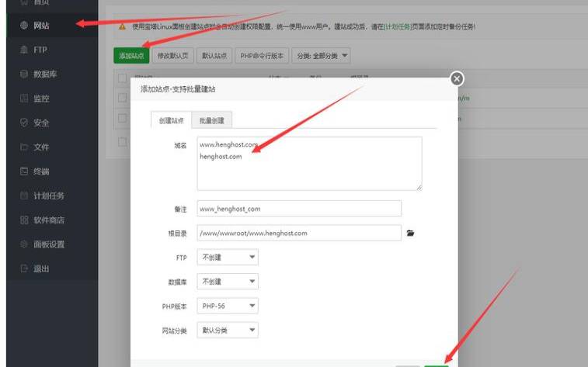Image resolution: width=588 pixels, height=367 pixels.
Task: Click the FTP icon in sidebar
Action: (24, 50)
